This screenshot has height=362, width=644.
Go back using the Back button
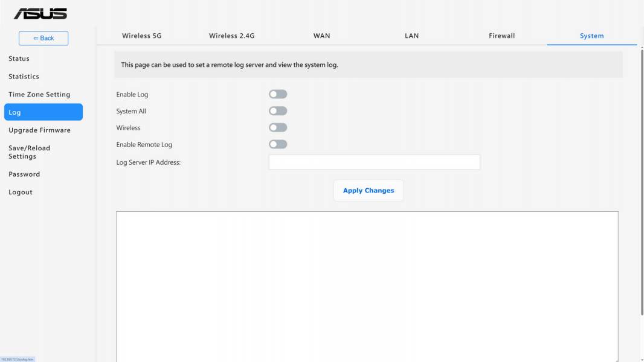click(43, 38)
